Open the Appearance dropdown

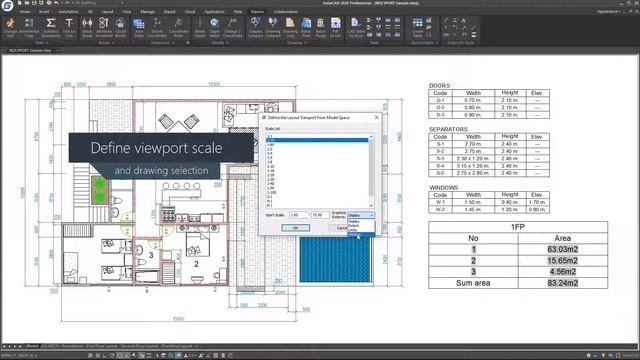609,12
